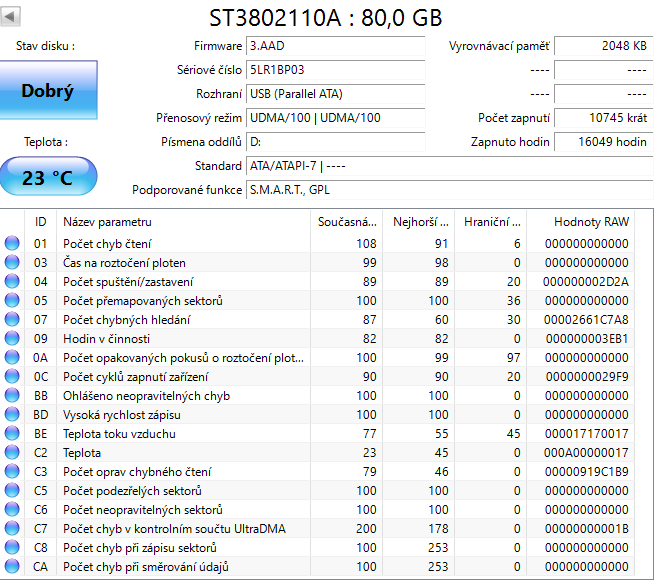Click the Nejhorší column header

[x=419, y=222]
